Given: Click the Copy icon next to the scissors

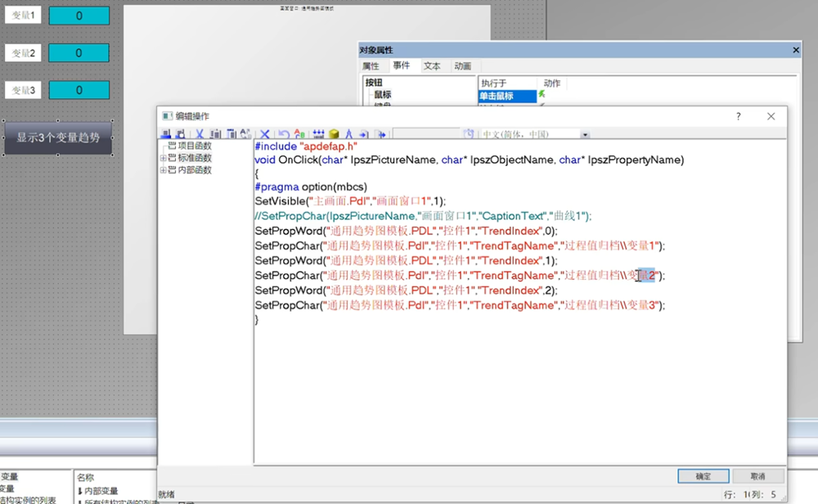Looking at the screenshot, I should [215, 134].
